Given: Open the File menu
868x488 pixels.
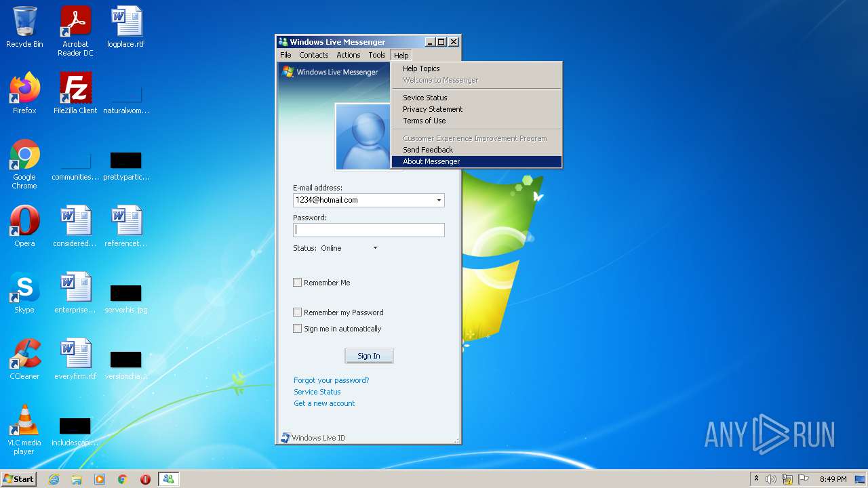Looking at the screenshot, I should point(285,55).
